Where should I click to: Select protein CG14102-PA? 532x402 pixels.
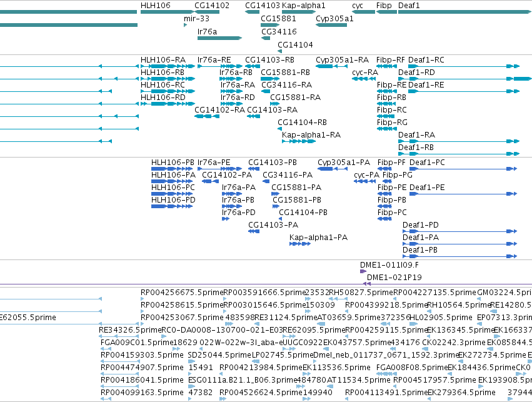tap(227, 175)
